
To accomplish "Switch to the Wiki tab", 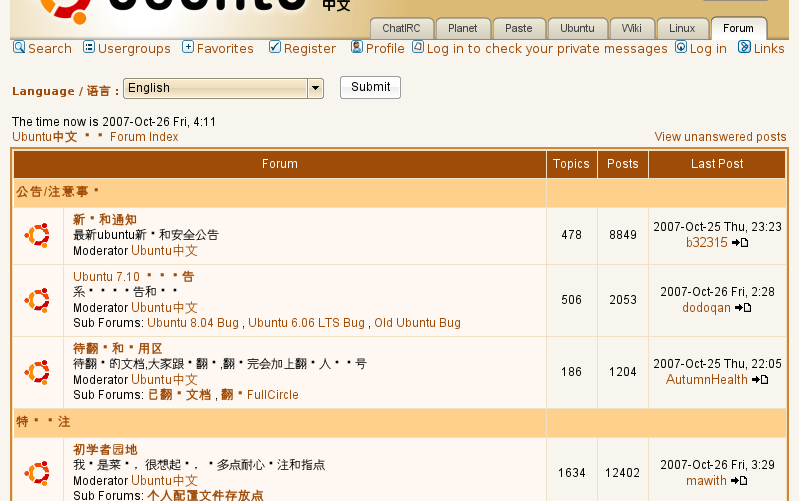I will [631, 28].
